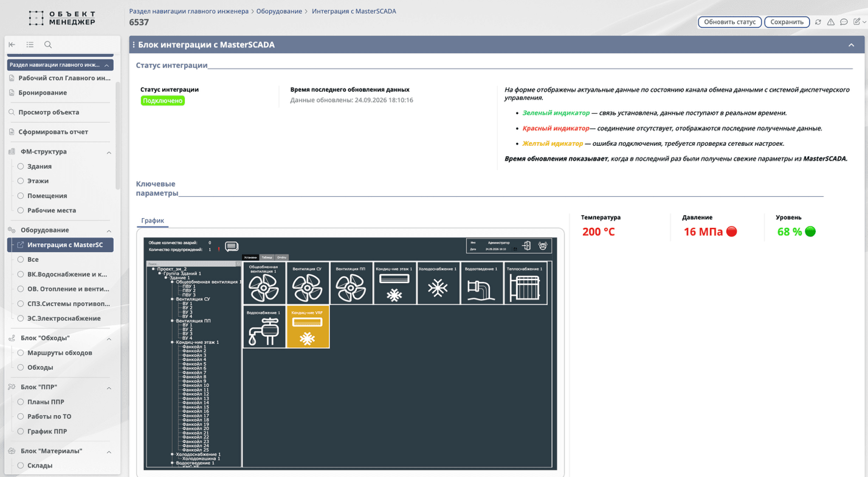This screenshot has width=868, height=477.
Task: Collapse the Блок интеграции с MasterSCADA panel
Action: [x=852, y=45]
